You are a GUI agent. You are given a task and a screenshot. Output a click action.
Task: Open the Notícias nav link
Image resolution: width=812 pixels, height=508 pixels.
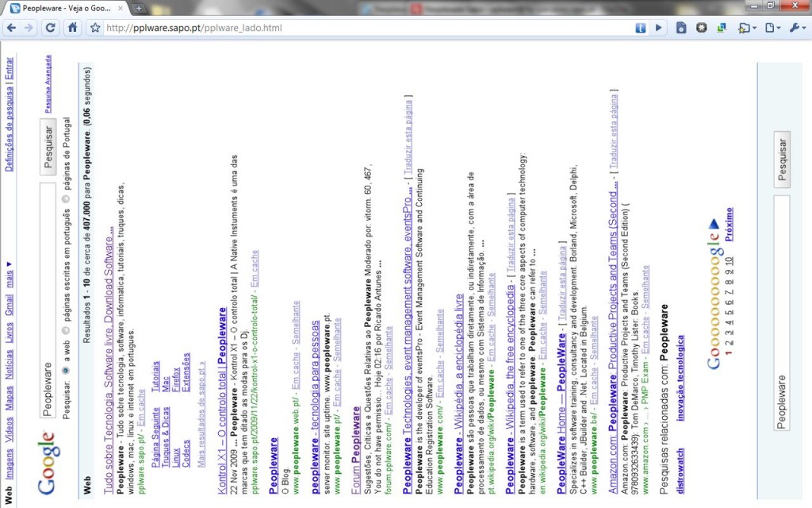[x=10, y=364]
